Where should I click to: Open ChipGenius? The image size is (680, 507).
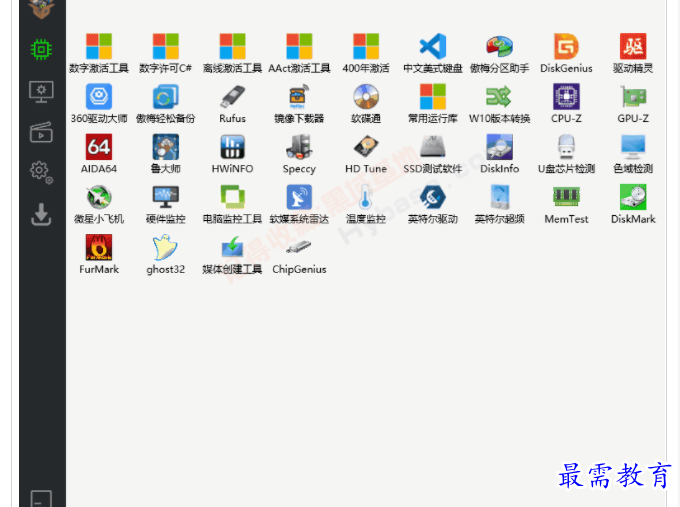[299, 254]
